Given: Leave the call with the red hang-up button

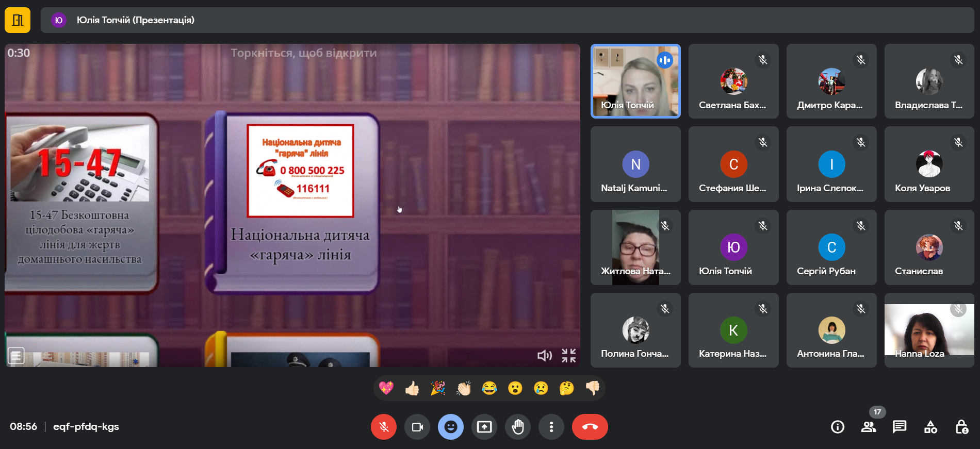Looking at the screenshot, I should (x=590, y=427).
